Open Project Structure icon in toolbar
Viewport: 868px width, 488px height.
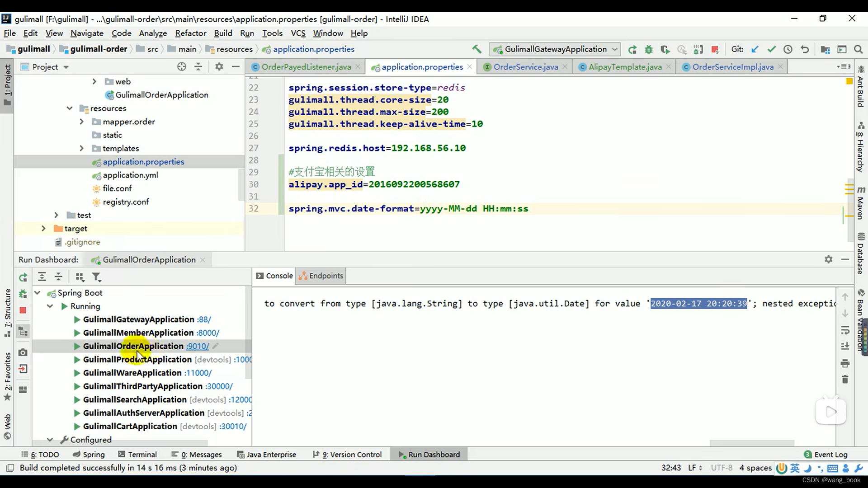coord(825,49)
